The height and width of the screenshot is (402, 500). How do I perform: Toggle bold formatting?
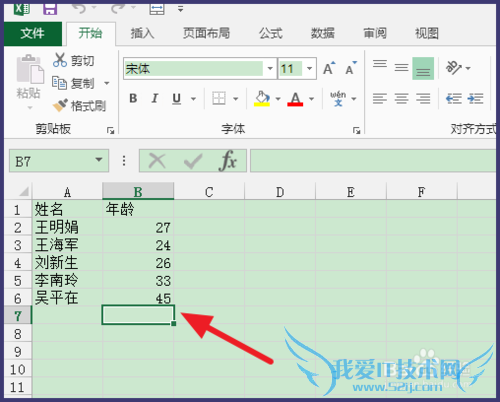pyautogui.click(x=133, y=98)
